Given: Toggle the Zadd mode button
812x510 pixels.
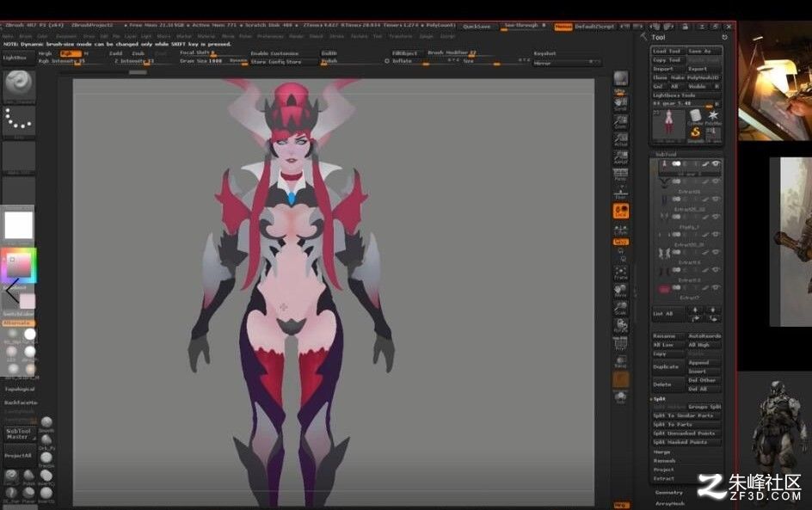Looking at the screenshot, I should click(115, 53).
